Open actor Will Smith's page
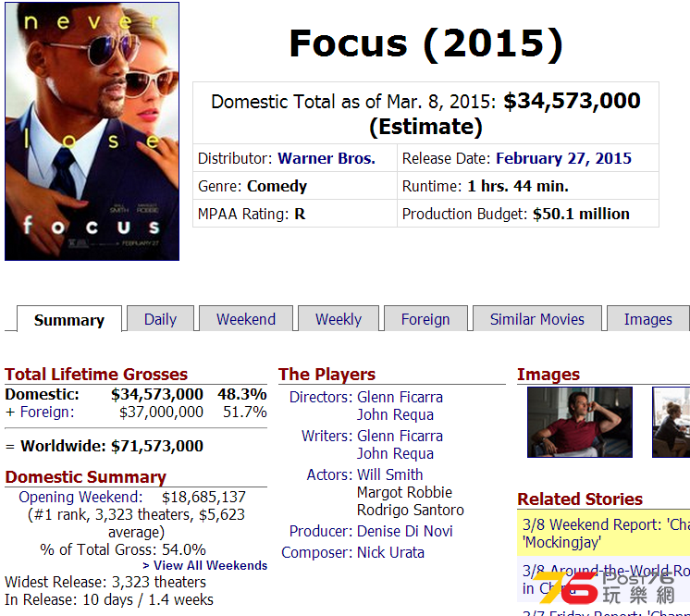The image size is (690, 616). click(390, 474)
